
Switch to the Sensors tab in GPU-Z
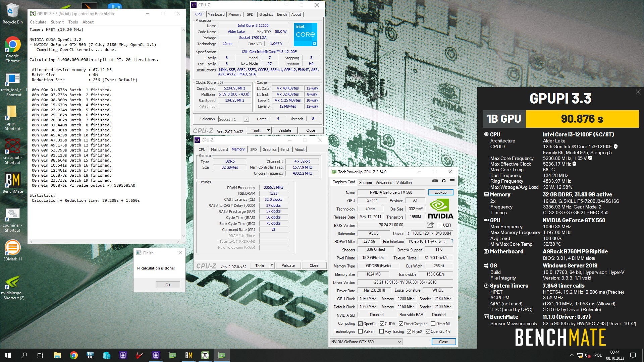pos(365,183)
